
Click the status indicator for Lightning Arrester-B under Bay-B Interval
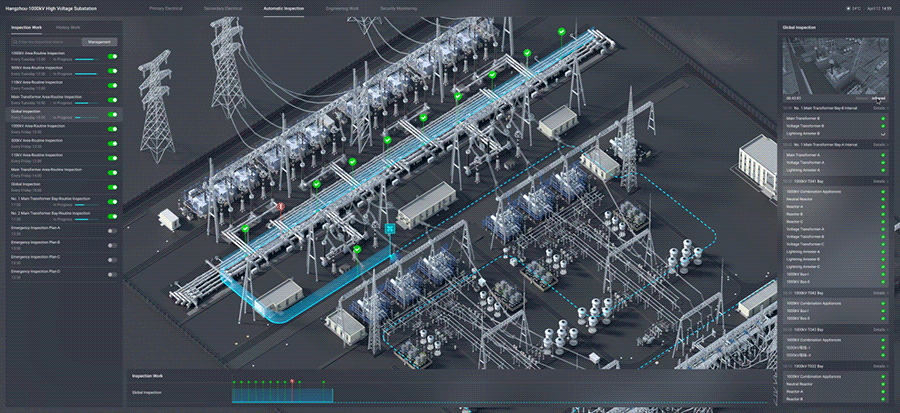[883, 134]
